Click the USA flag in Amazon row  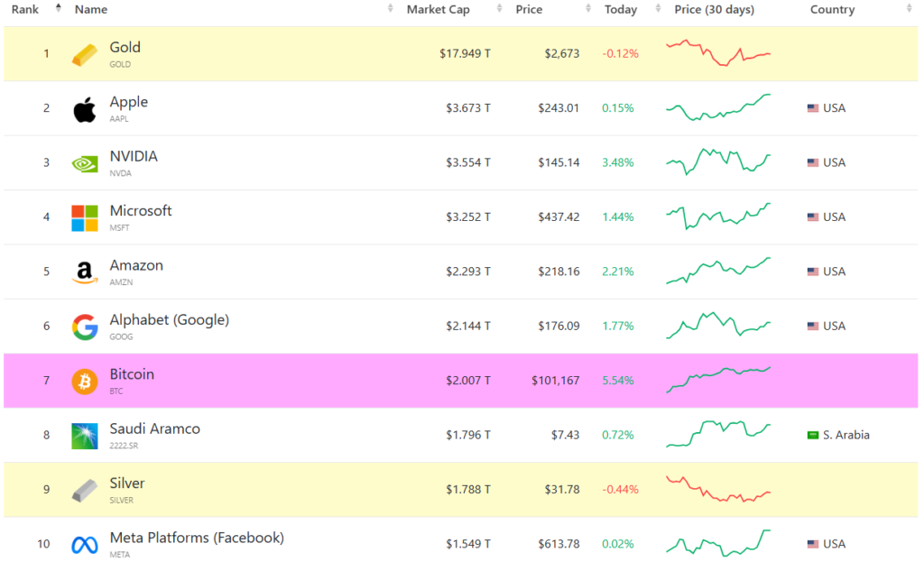(x=813, y=272)
